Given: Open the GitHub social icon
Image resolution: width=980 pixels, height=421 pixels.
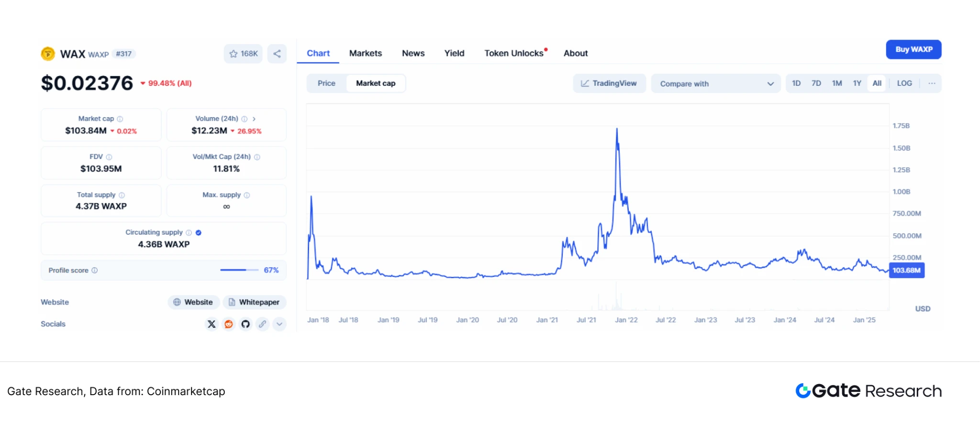Looking at the screenshot, I should (x=245, y=324).
